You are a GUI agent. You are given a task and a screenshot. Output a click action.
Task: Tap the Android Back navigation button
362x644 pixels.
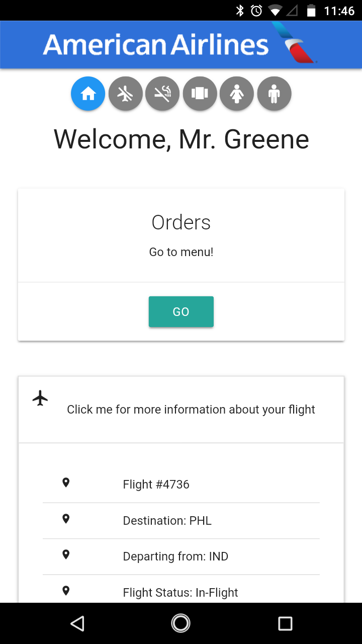[x=77, y=623]
